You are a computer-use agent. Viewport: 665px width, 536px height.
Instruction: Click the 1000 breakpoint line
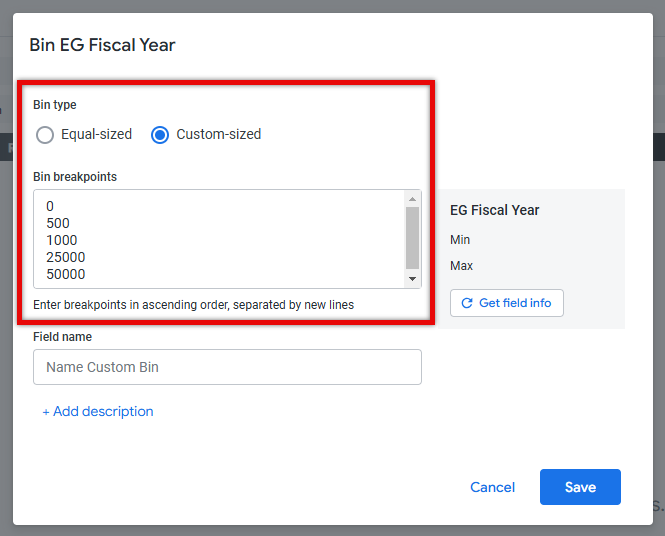point(61,240)
